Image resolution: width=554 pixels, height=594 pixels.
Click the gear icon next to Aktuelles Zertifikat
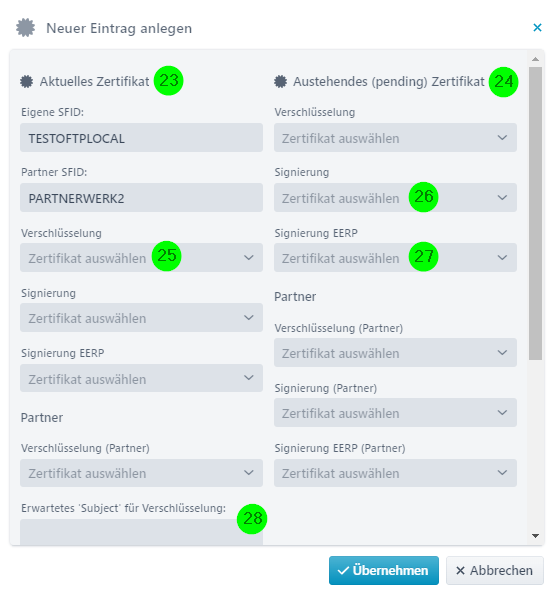coord(27,81)
